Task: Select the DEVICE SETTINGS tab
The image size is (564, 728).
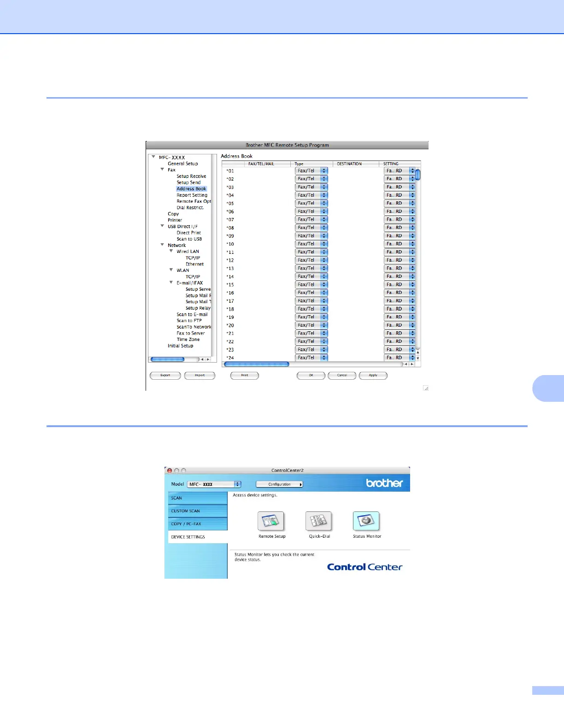Action: coord(198,537)
